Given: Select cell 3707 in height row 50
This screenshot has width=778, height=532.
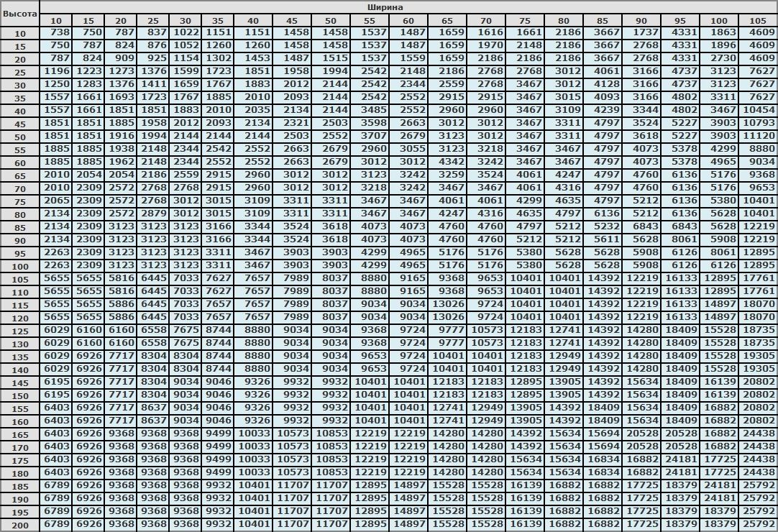Looking at the screenshot, I should [x=369, y=136].
